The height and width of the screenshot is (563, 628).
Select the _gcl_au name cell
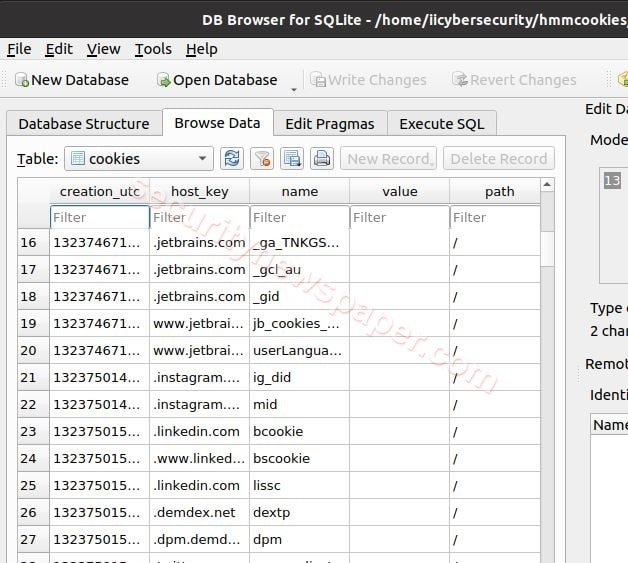[x=300, y=269]
